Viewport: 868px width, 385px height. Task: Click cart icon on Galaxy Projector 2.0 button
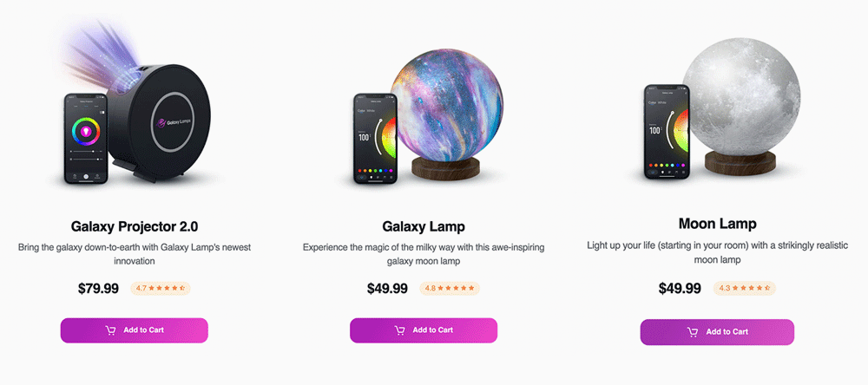tap(110, 330)
